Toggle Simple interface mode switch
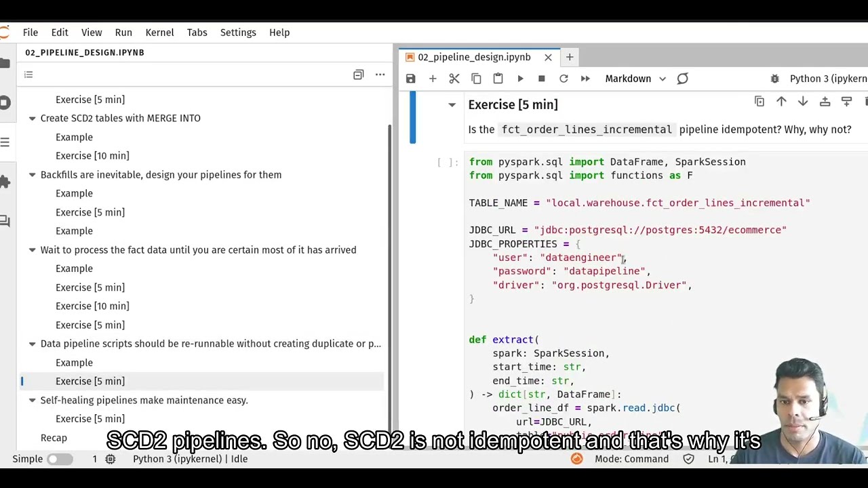 pos(59,459)
